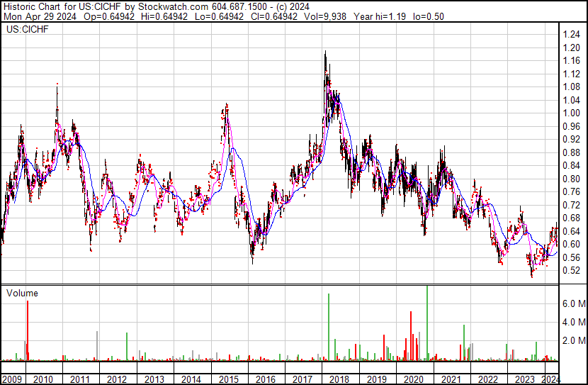Click the 2024 year label on the timeline
Screen dimensions: 588x385
(x=550, y=379)
